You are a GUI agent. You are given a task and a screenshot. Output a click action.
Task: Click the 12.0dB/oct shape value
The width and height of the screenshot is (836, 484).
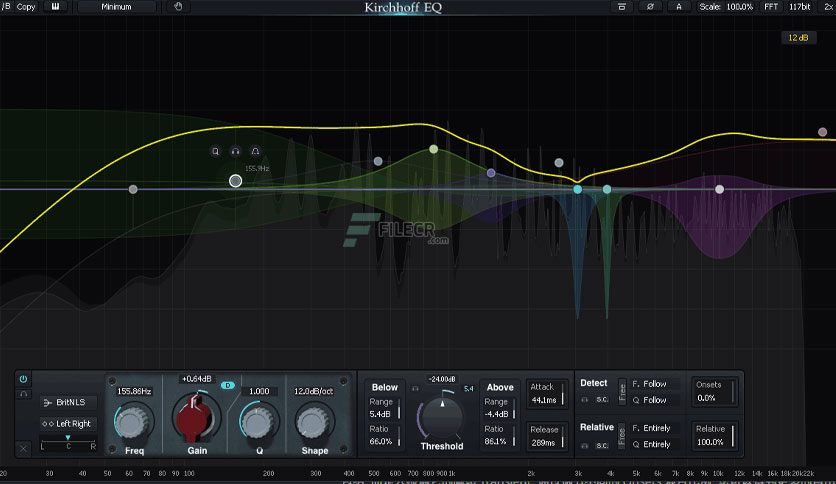[x=314, y=391]
